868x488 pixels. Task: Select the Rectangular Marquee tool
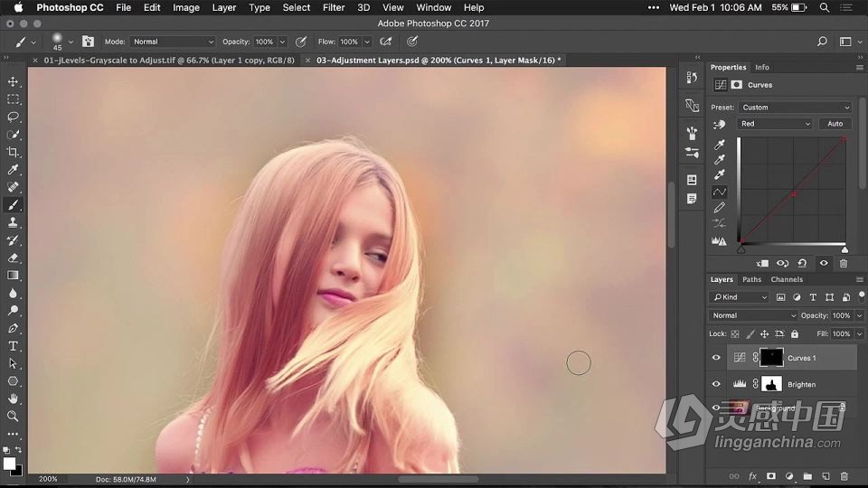(x=13, y=99)
